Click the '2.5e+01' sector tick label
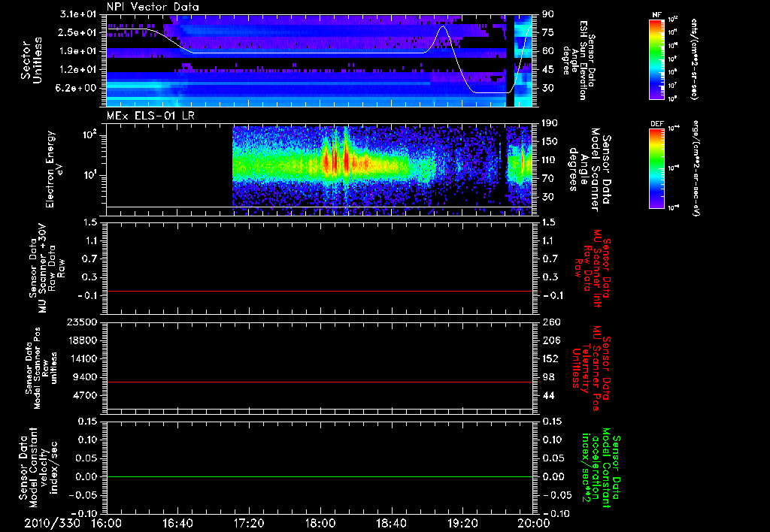770x532 pixels. pos(78,32)
